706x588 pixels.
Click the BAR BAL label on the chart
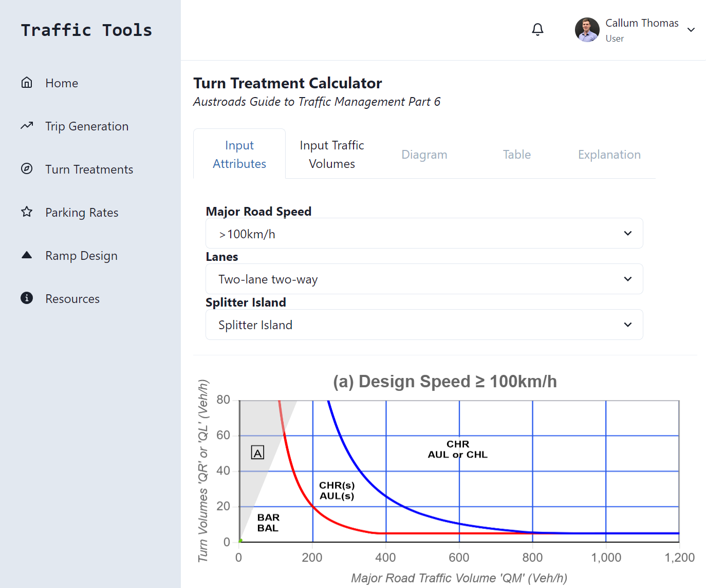pos(268,523)
